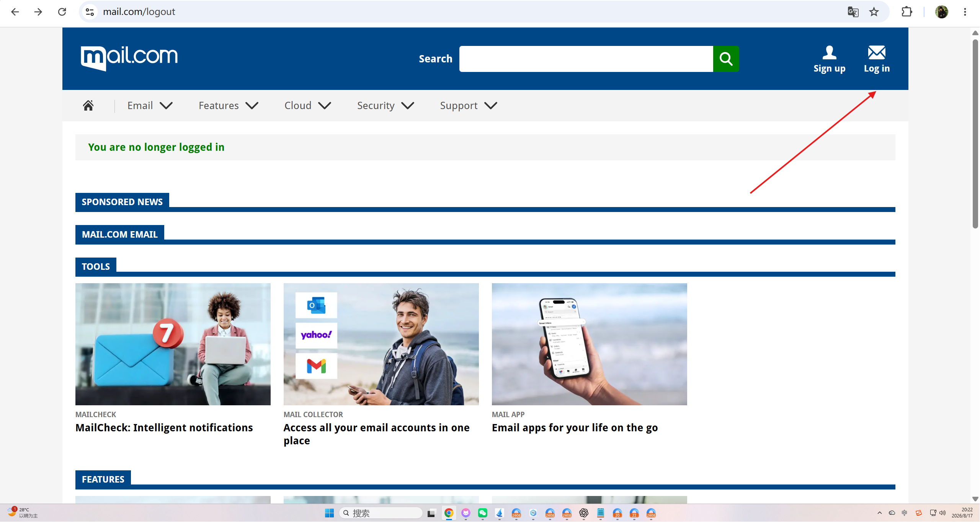Click the mail.com search input field
This screenshot has width=980, height=522.
(x=586, y=59)
